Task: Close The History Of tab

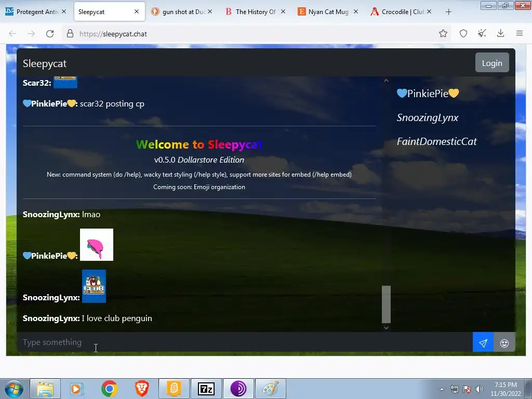Action: 283,11
